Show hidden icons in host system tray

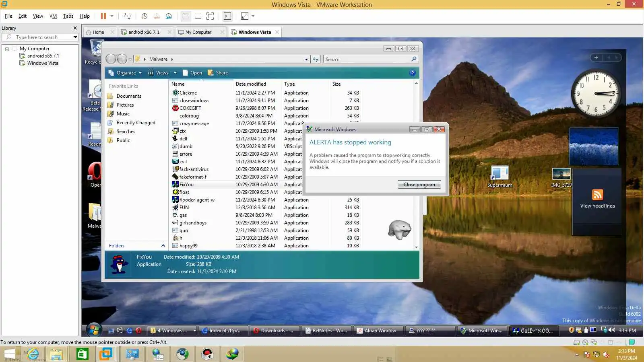[x=577, y=354]
